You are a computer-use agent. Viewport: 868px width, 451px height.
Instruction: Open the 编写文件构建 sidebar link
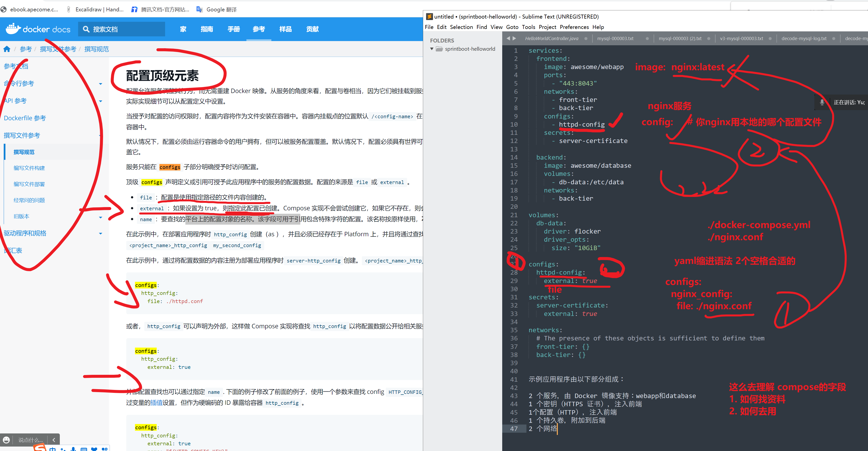pyautogui.click(x=29, y=168)
